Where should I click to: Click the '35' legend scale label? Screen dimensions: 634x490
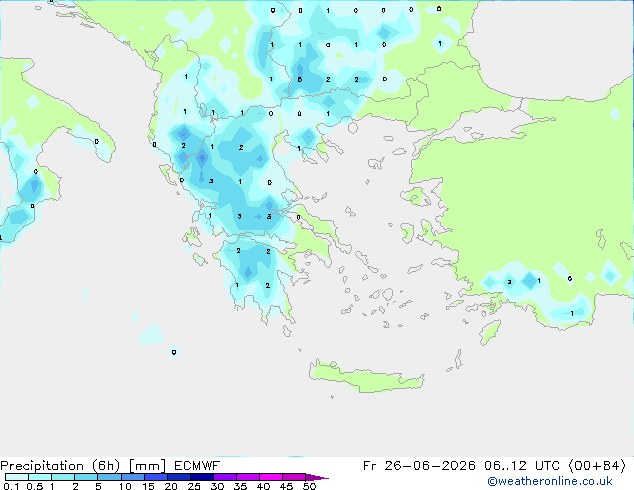point(240,486)
